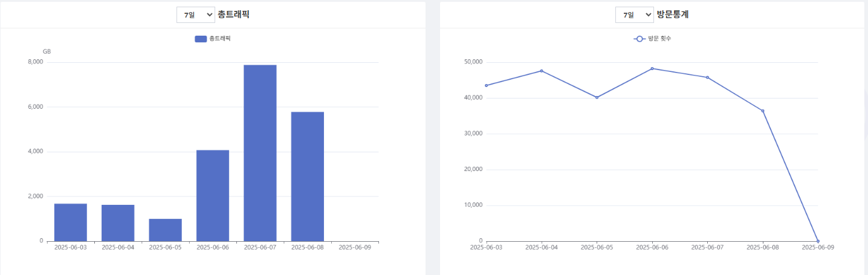Click the shortest bar for 2025-06-05
The height and width of the screenshot is (275, 868).
(x=165, y=230)
